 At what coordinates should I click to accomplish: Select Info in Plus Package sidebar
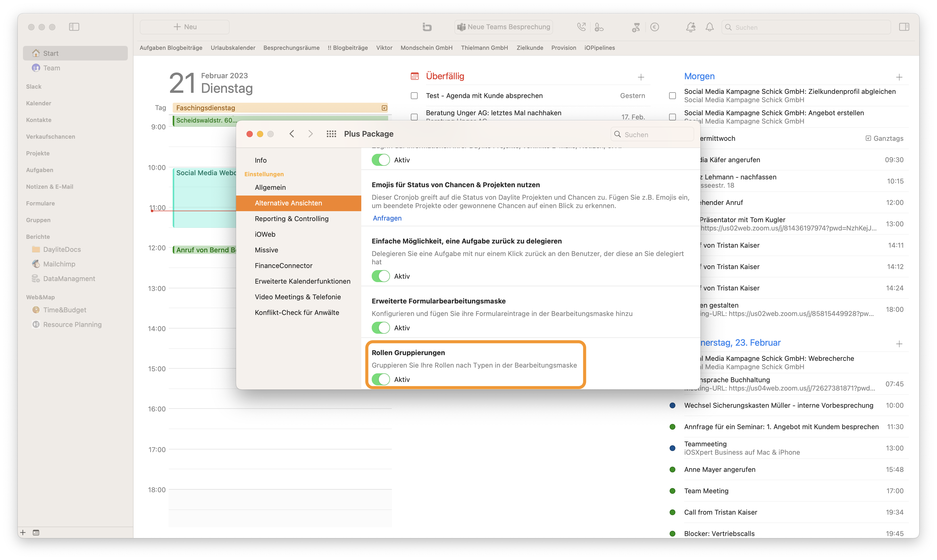click(x=261, y=160)
